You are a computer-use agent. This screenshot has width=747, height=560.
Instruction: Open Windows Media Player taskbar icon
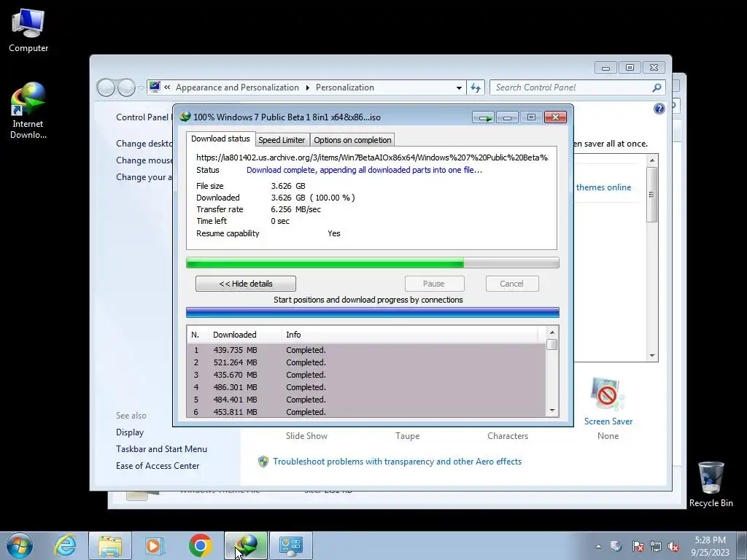[x=155, y=545]
